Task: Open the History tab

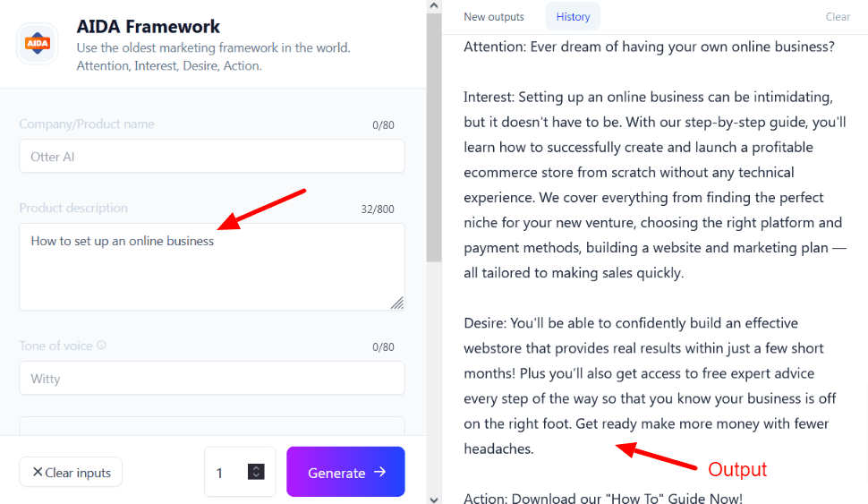Action: tap(573, 17)
